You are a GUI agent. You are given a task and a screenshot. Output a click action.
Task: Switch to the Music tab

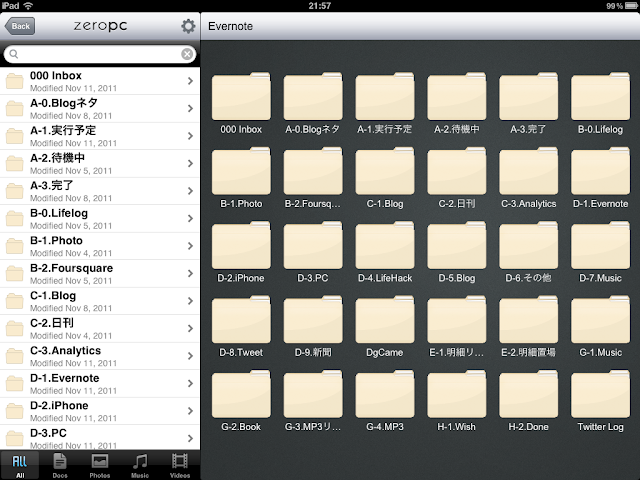click(x=140, y=466)
